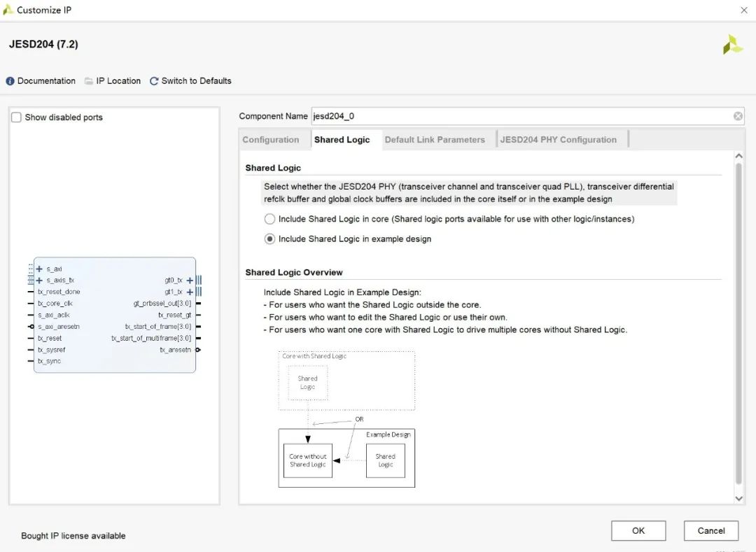The height and width of the screenshot is (552, 756).
Task: Click the shared logic overview diagram
Action: click(346, 419)
